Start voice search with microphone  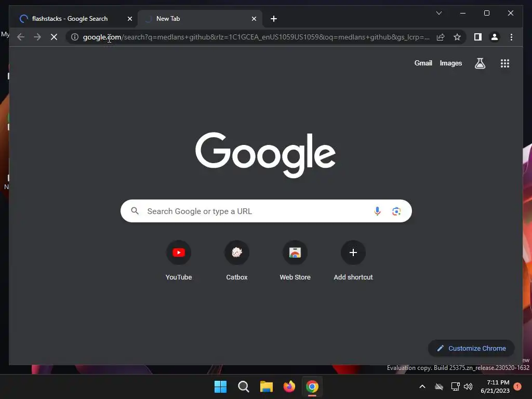click(x=377, y=211)
